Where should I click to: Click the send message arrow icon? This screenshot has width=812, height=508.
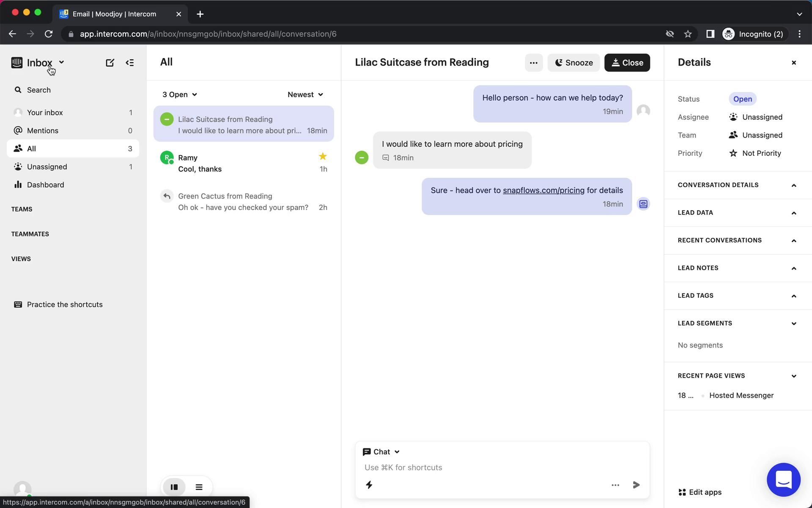(636, 485)
